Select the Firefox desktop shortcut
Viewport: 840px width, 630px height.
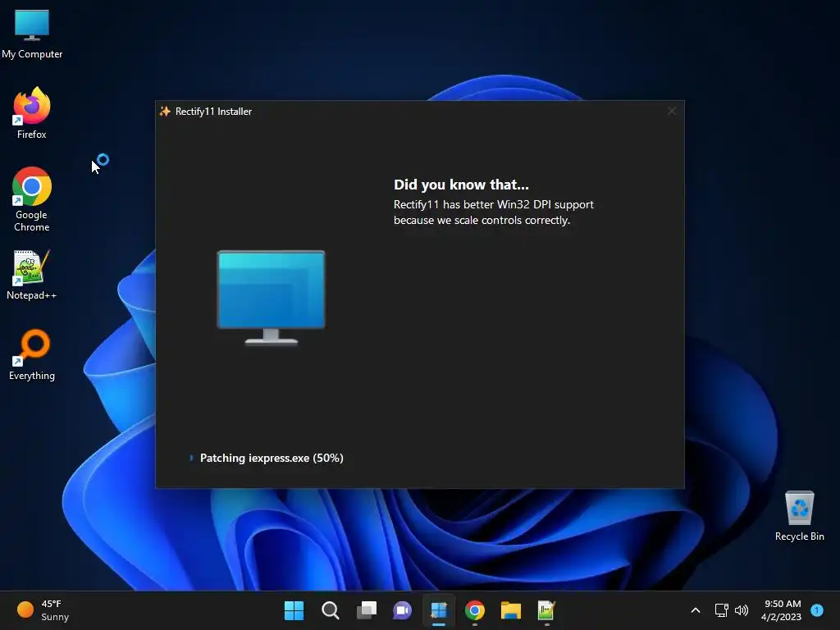point(32,113)
